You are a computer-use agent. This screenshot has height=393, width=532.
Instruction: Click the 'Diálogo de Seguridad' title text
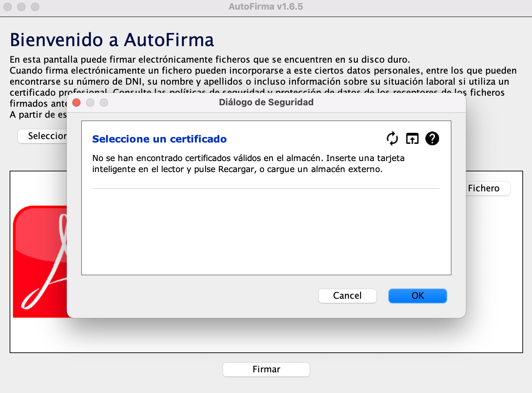266,102
